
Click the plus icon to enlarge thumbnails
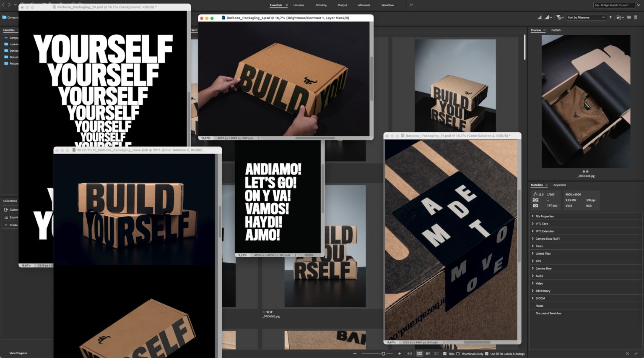point(400,354)
